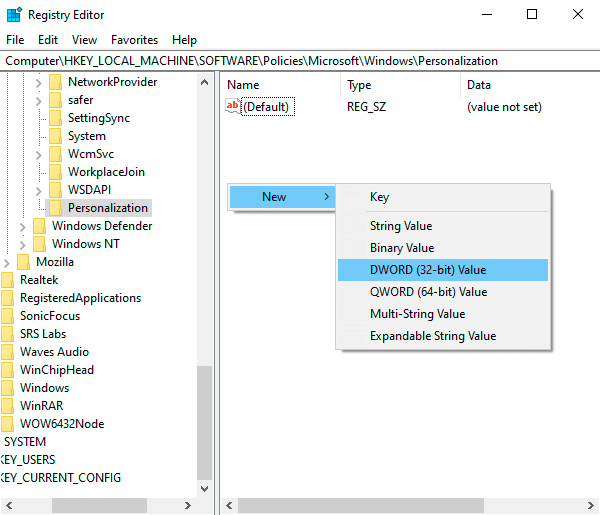Click the NetworkProvider folder icon
The height and width of the screenshot is (515, 600).
[x=55, y=82]
